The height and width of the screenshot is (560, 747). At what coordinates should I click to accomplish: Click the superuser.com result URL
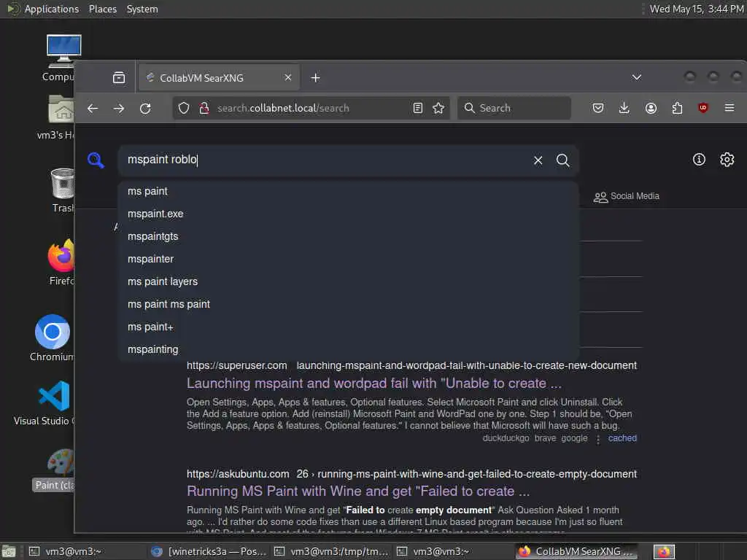point(411,366)
